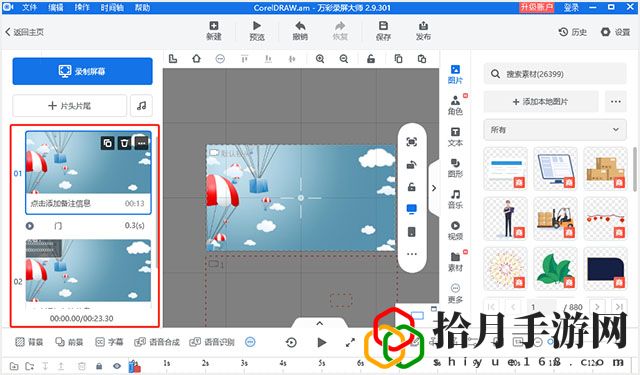Go back via 返回主页
640x375 pixels.
[x=24, y=32]
